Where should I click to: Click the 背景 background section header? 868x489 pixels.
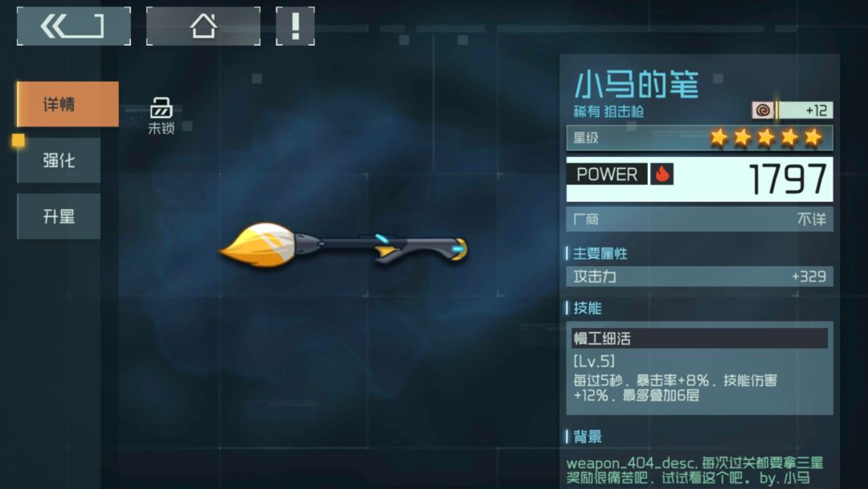tap(588, 437)
